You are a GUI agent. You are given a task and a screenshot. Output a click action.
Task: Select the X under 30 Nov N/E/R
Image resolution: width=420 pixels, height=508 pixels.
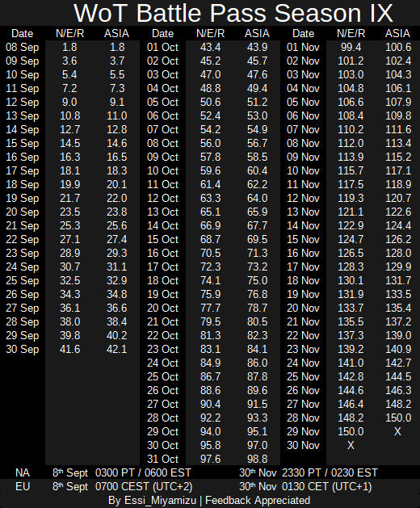(x=351, y=446)
